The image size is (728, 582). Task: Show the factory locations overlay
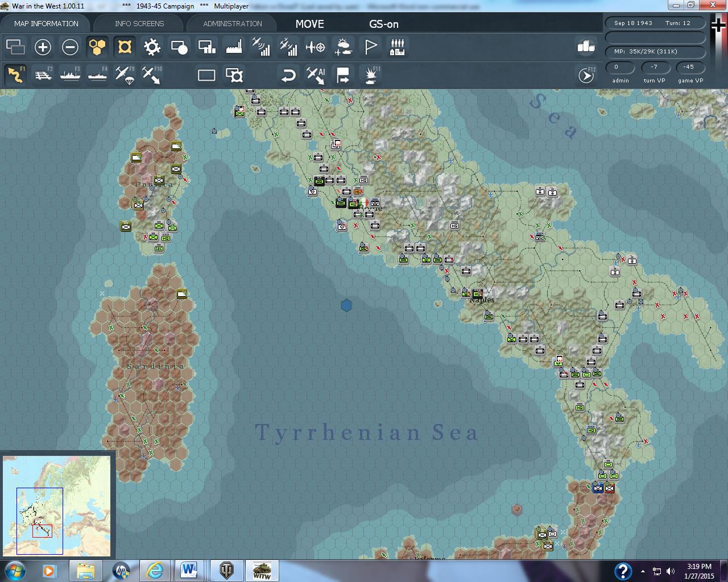(234, 47)
